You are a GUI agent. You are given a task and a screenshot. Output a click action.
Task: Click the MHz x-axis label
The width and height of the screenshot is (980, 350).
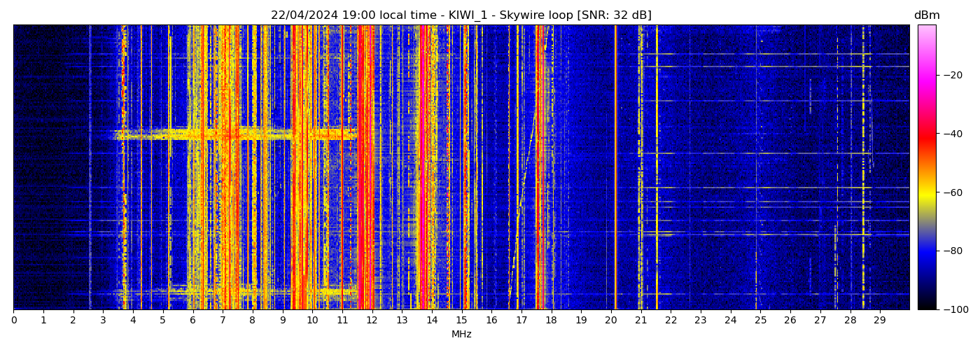[x=461, y=335]
